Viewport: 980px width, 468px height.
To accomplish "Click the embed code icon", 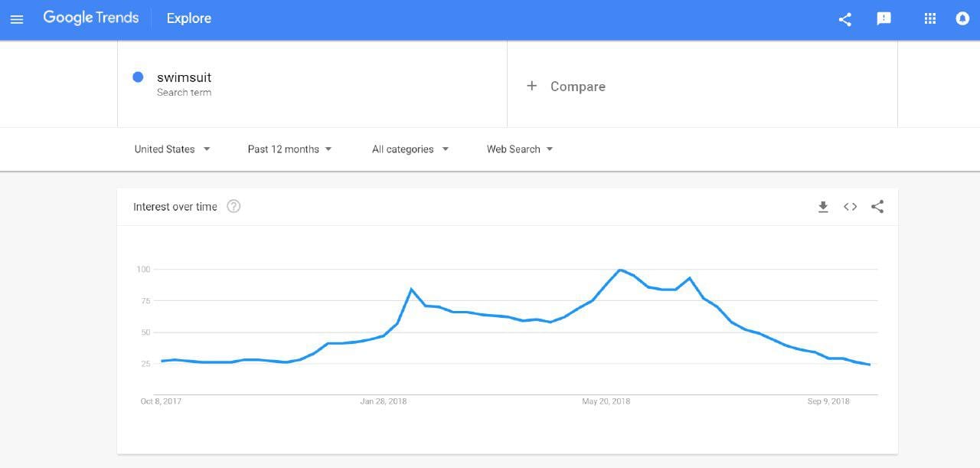I will pos(850,207).
